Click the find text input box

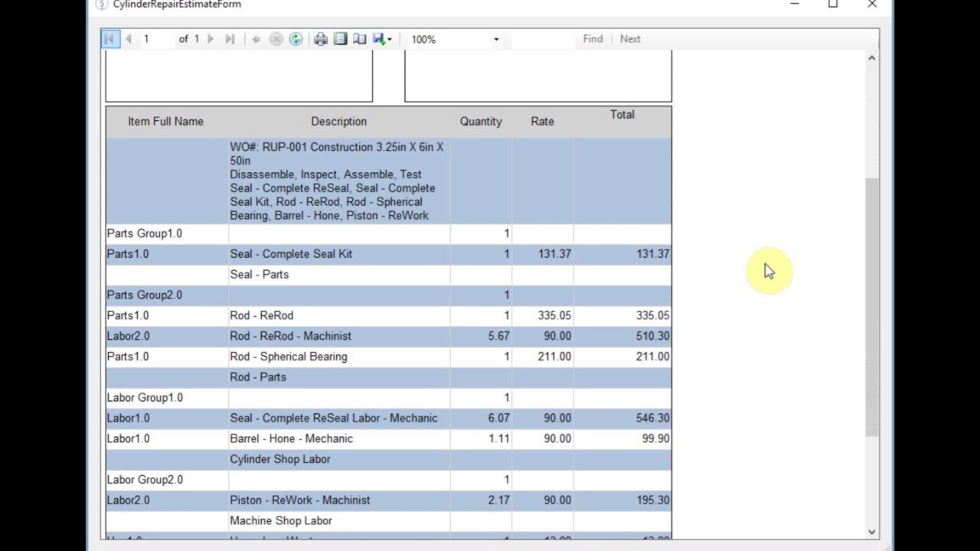(543, 39)
